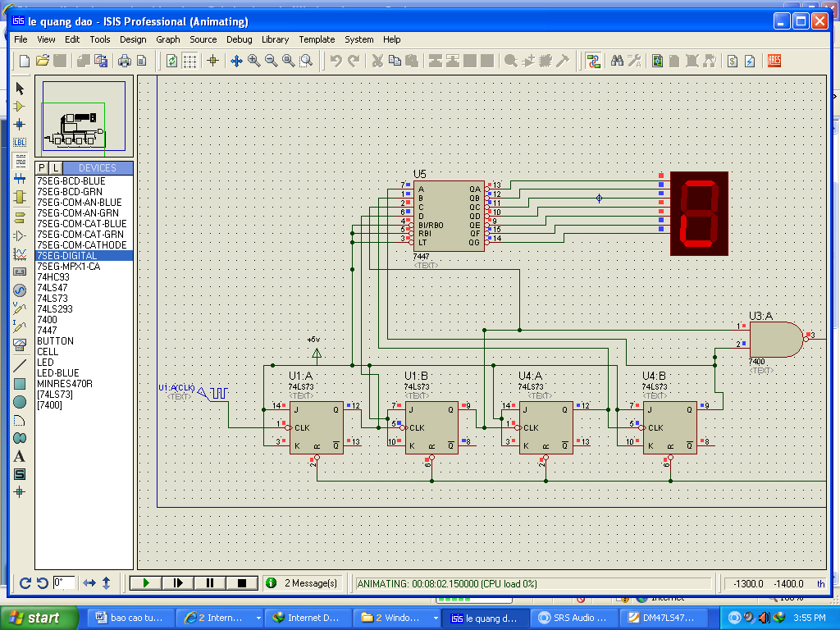The width and height of the screenshot is (840, 630).
Task: Select the 2D text tool (A)
Action: click(x=20, y=456)
